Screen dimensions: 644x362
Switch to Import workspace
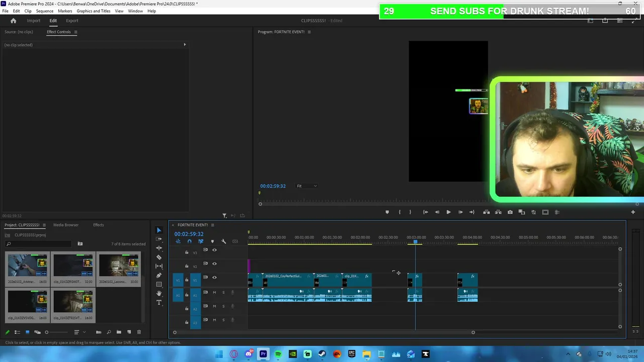click(x=34, y=21)
